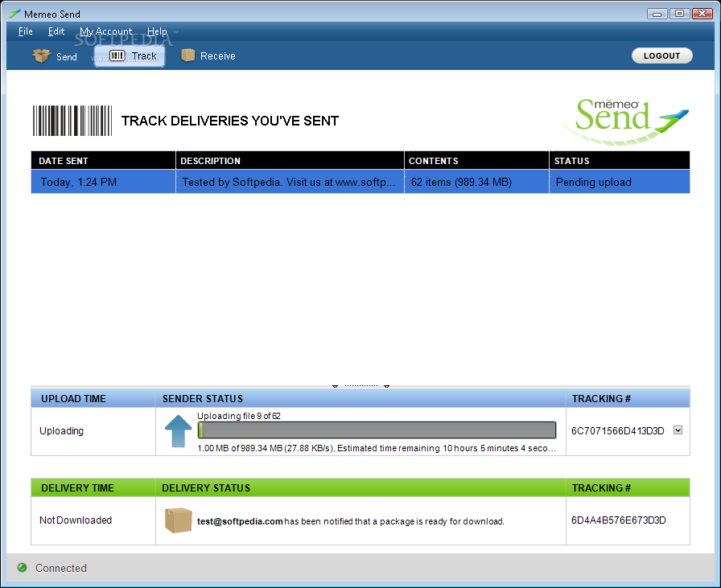721x588 pixels.
Task: Maximize the Memeo Send window
Action: coord(680,14)
